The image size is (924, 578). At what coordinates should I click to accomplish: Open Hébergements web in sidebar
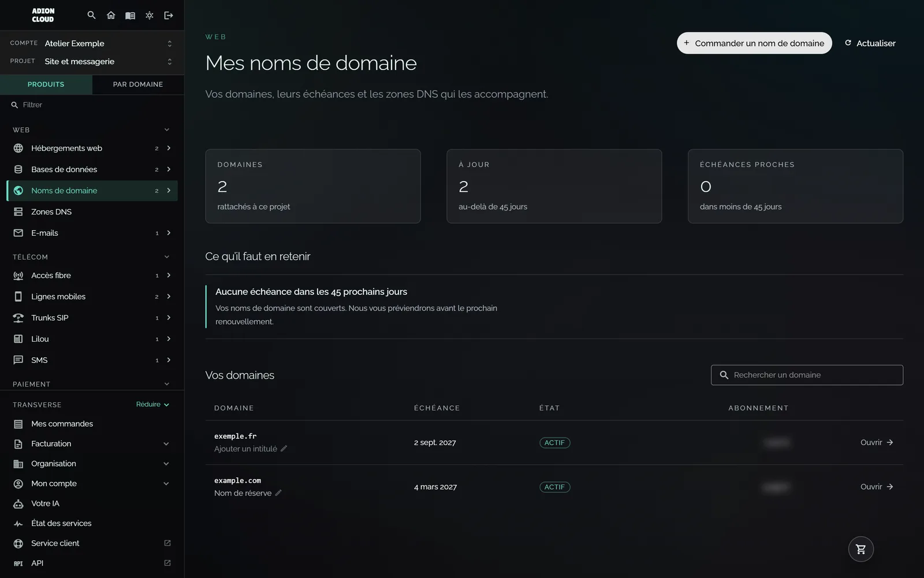point(92,149)
